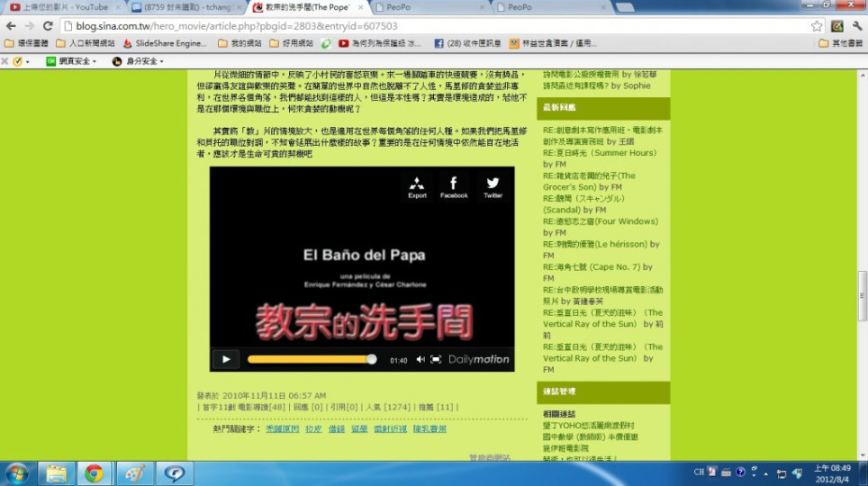Image resolution: width=868 pixels, height=486 pixels.
Task: Click the on-screen keyboard tray icon
Action: tap(726, 472)
